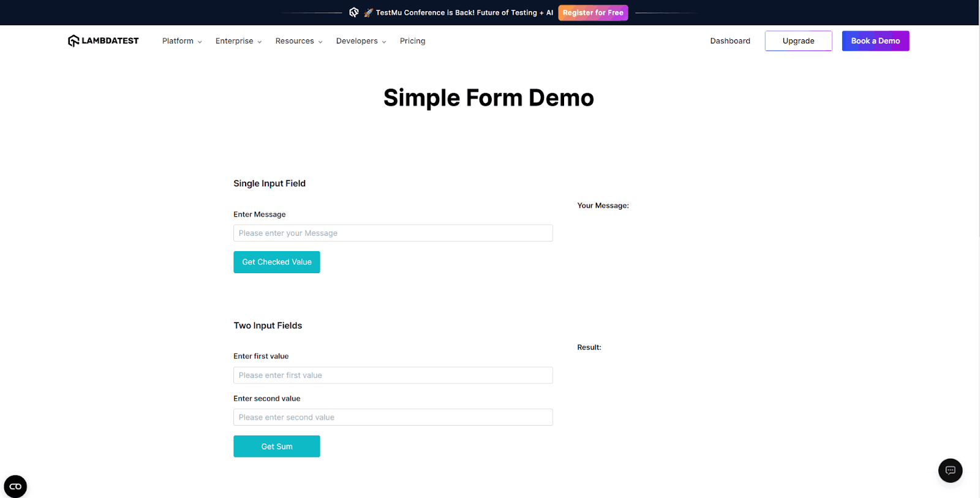Click the Enter first value label
The image size is (980, 498).
point(261,356)
